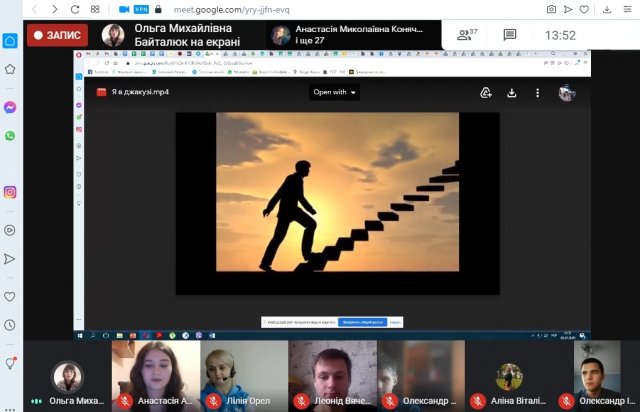Open Instagram in the browser sidebar

coord(10,192)
